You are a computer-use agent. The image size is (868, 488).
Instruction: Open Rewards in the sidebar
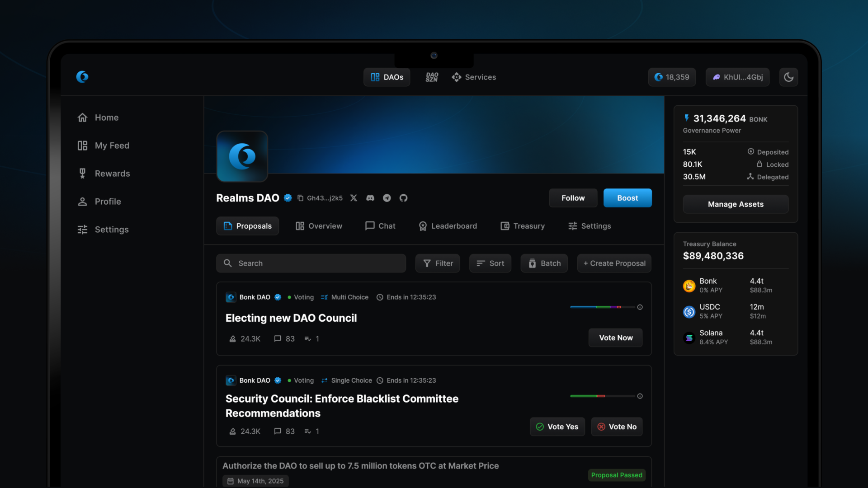(x=104, y=174)
